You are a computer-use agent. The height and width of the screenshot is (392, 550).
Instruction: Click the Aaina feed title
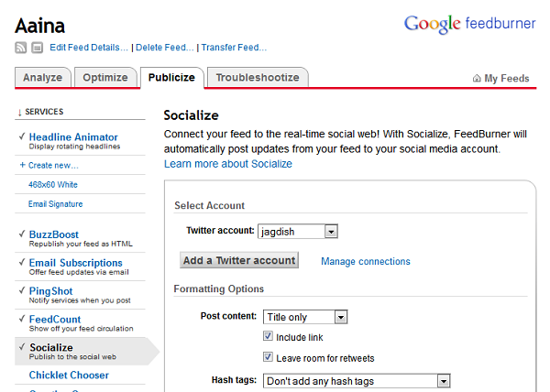point(40,26)
